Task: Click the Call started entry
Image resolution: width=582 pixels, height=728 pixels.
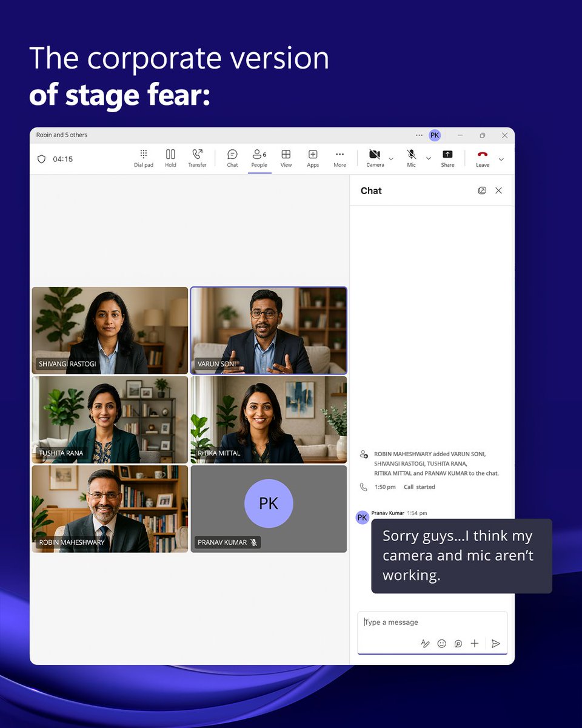Action: click(x=420, y=487)
